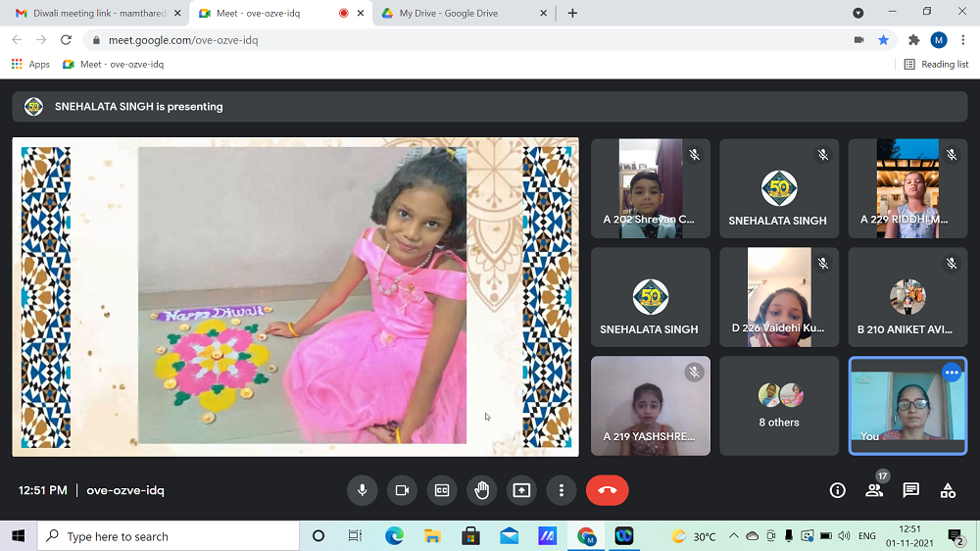Show the participants list
The height and width of the screenshot is (551, 980).
(874, 490)
